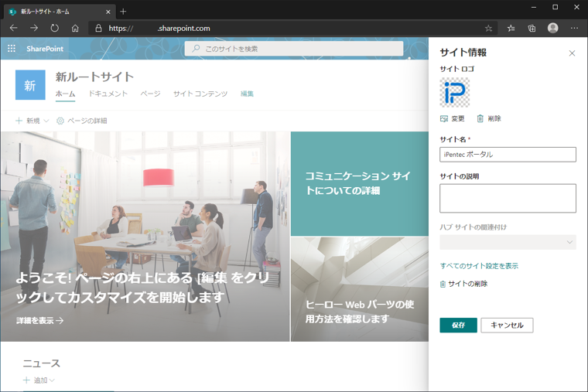Open browser collections button

tap(532, 28)
